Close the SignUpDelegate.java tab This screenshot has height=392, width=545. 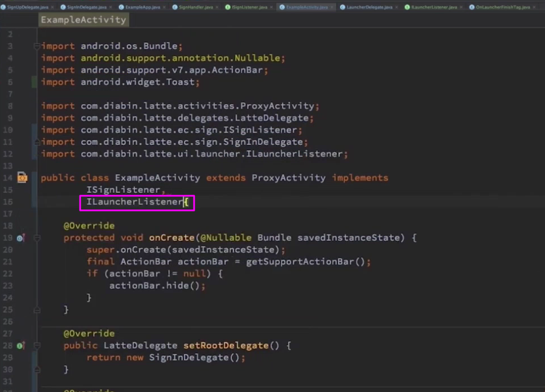[52, 7]
